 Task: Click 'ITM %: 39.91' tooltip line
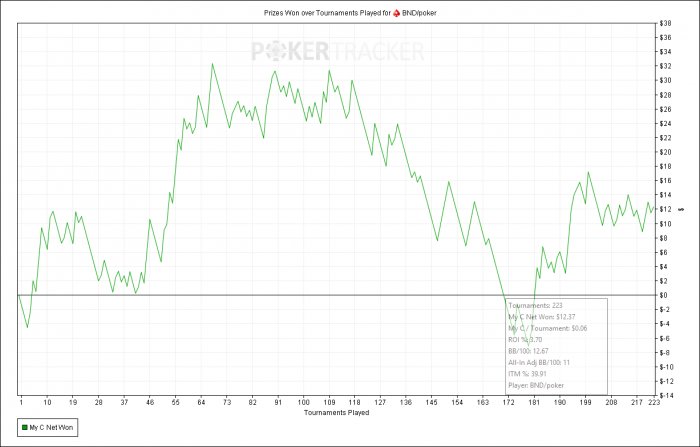(x=527, y=374)
